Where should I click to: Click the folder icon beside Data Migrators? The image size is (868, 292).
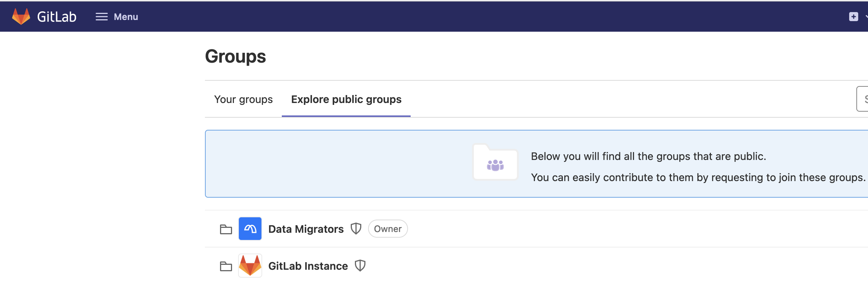(x=226, y=229)
